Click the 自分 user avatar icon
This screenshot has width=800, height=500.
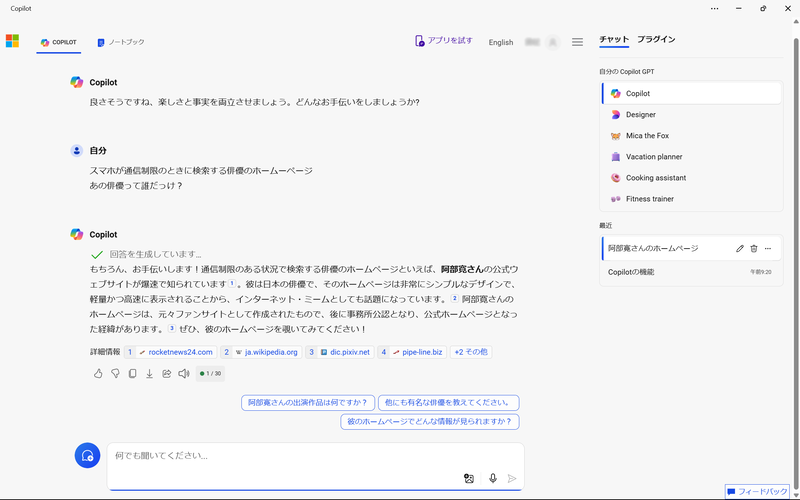(77, 151)
